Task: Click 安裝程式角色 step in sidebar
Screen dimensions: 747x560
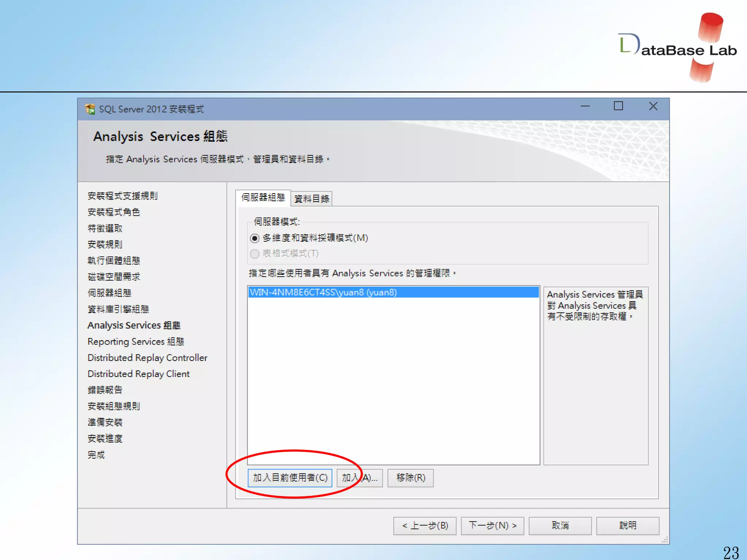Action: [x=114, y=212]
